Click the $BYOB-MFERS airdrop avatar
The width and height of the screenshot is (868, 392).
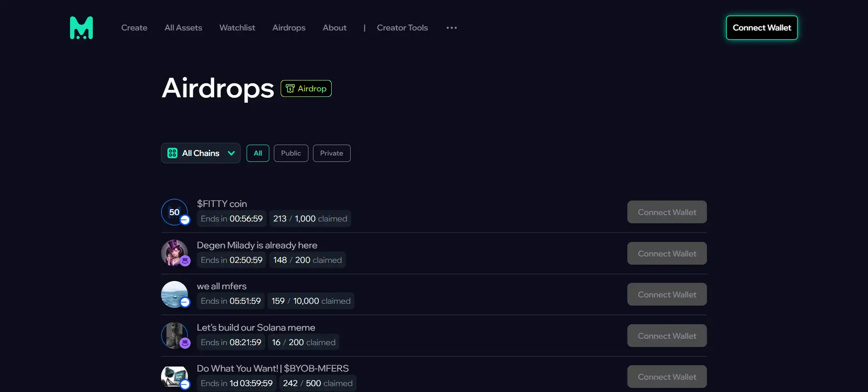tap(175, 377)
